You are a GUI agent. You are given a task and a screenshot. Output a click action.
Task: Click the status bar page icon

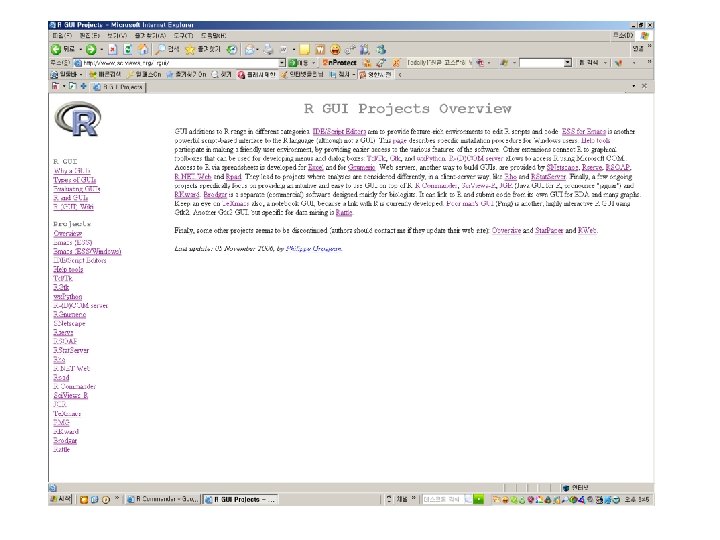tap(52, 488)
